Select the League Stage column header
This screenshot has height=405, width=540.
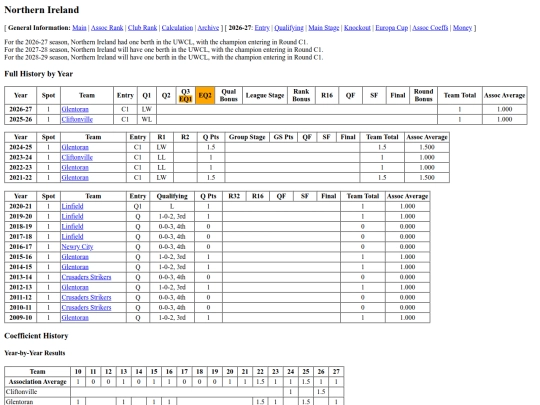coord(265,95)
